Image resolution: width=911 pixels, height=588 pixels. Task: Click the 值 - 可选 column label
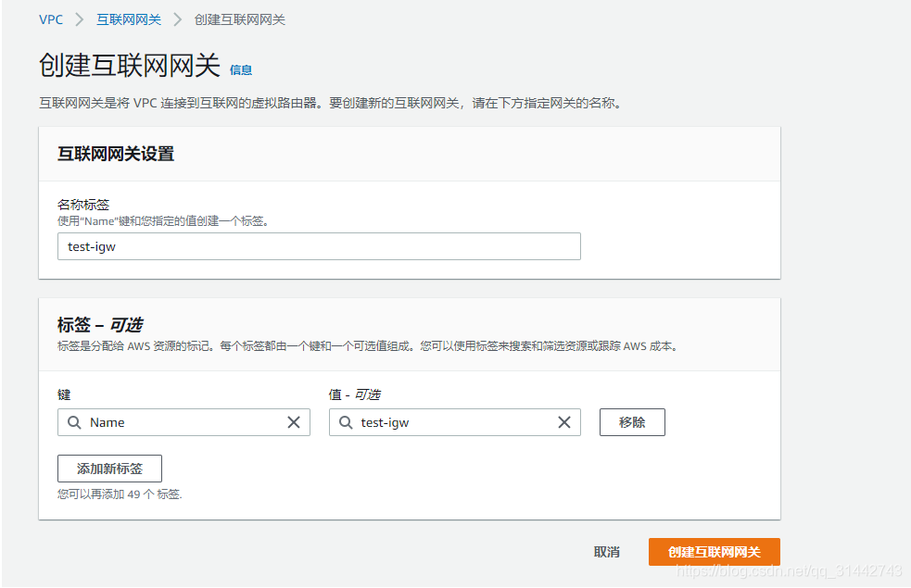pyautogui.click(x=354, y=395)
